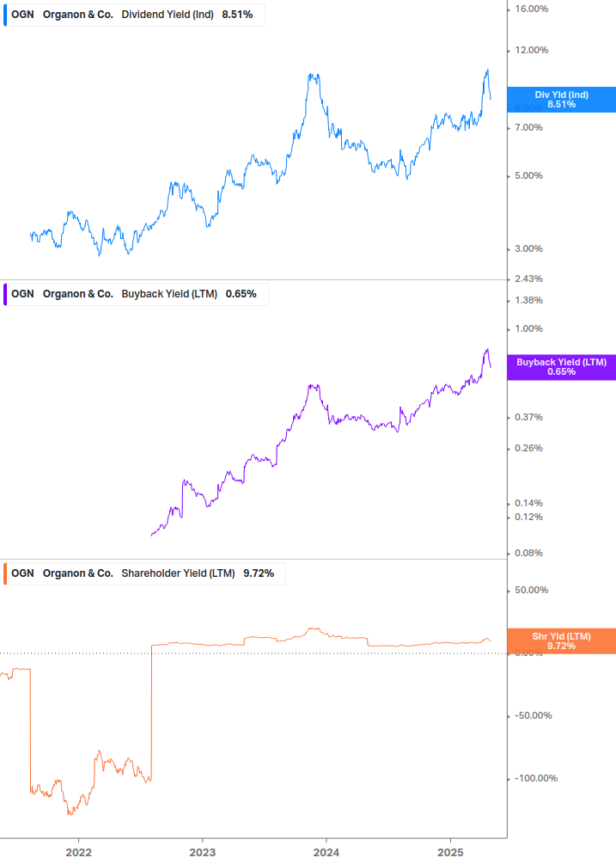The image size is (616, 864).
Task: Click the 0.08% tick on the buyback axis
Action: [x=528, y=553]
